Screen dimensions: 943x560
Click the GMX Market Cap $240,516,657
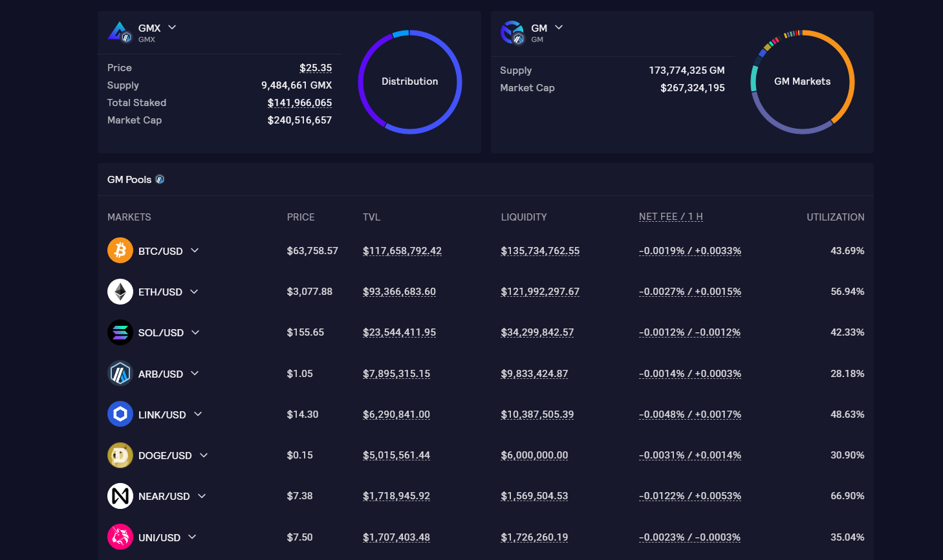299,120
